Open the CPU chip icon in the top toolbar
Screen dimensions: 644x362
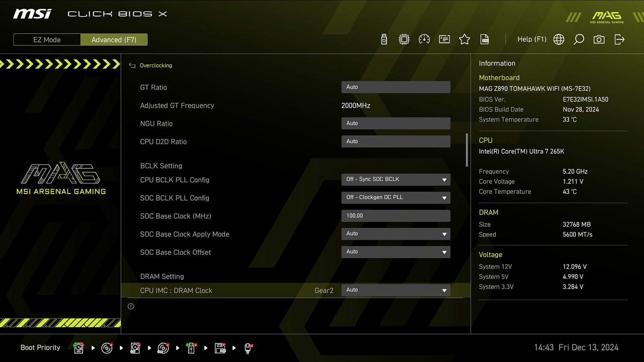coord(404,39)
